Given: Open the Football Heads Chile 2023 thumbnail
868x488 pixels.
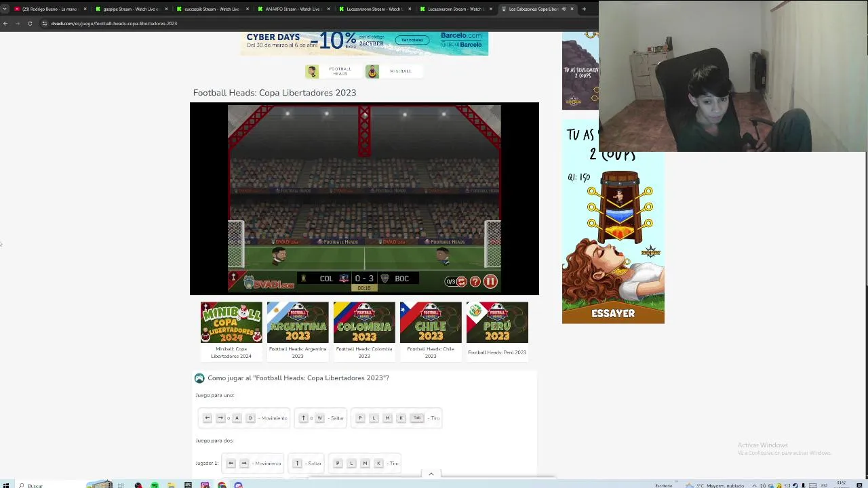Looking at the screenshot, I should [x=431, y=323].
